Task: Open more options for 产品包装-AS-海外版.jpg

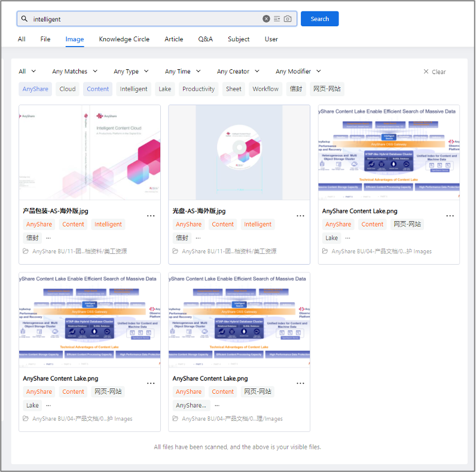Action: [151, 216]
